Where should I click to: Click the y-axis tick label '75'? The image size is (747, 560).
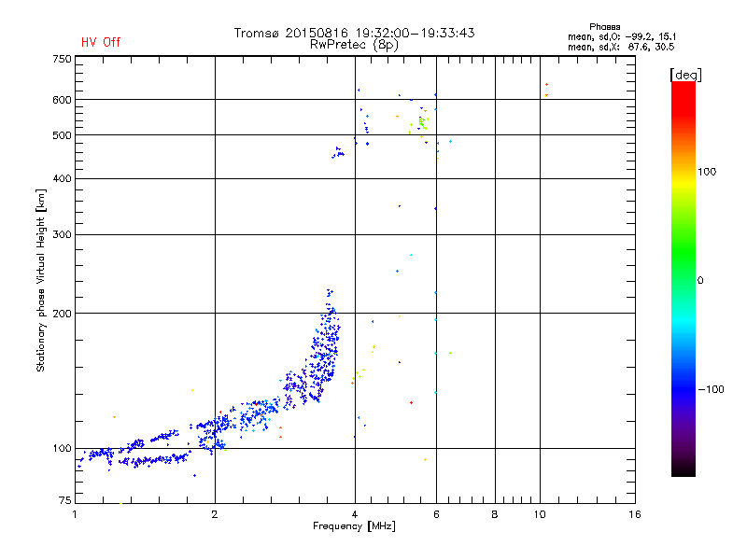click(x=65, y=500)
